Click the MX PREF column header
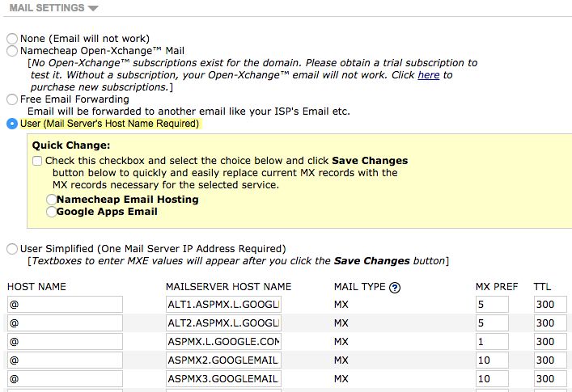 (497, 287)
